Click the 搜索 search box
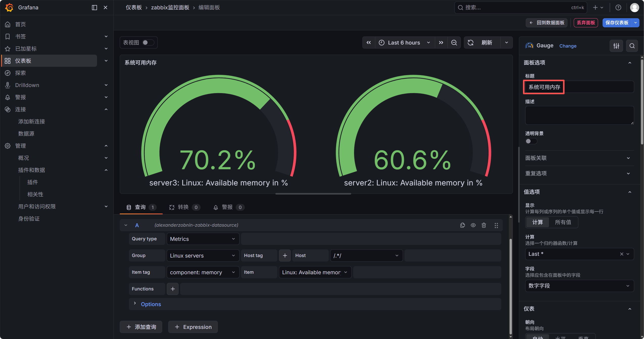 click(x=521, y=8)
